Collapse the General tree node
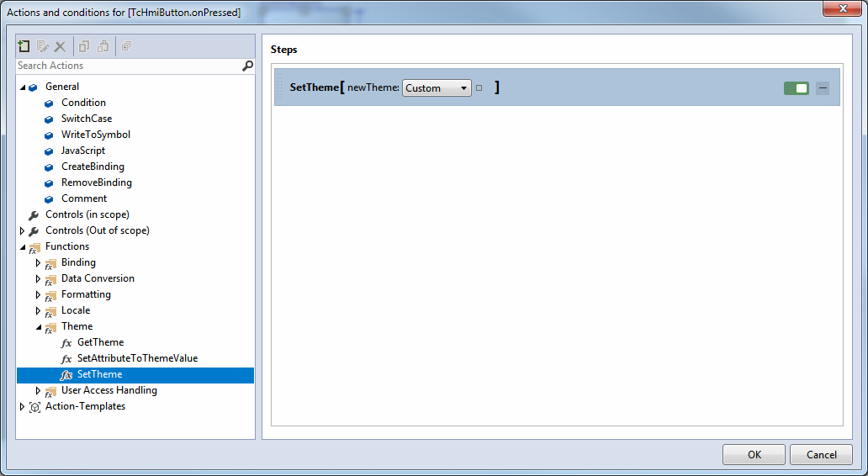This screenshot has height=476, width=868. tap(23, 87)
